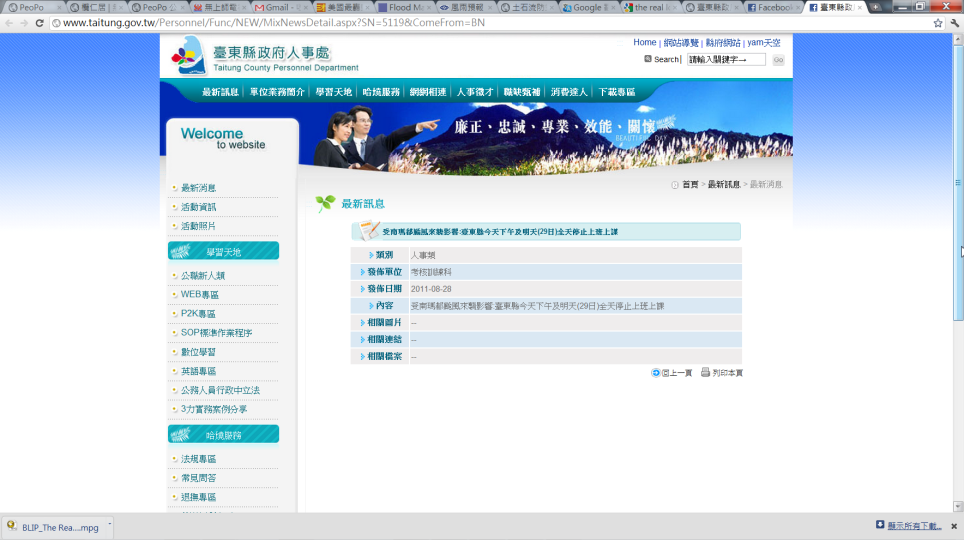
Task: Click the printer icon to print page
Action: point(705,372)
